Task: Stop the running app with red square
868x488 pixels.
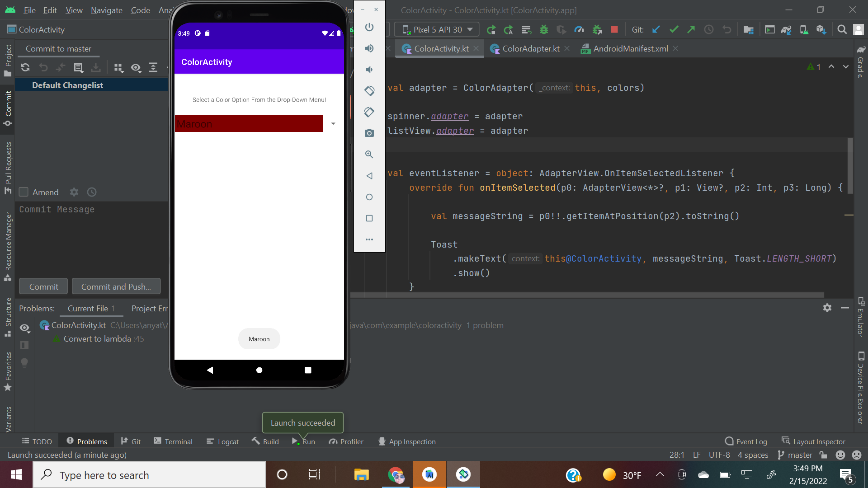Action: 614,30
